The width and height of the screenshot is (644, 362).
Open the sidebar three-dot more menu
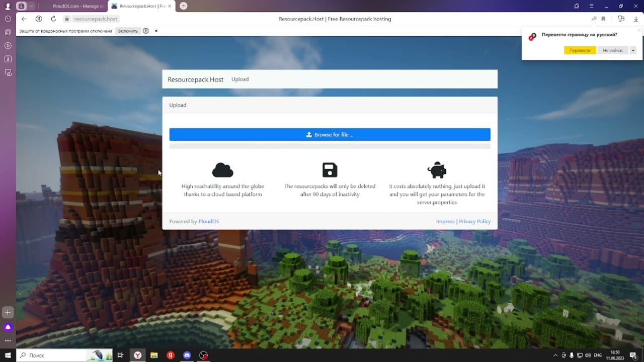(8, 341)
